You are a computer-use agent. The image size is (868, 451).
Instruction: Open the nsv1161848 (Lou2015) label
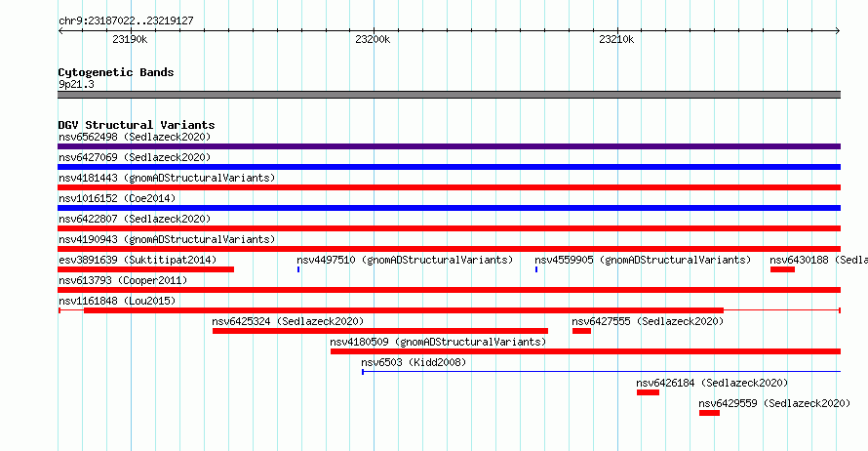(117, 301)
